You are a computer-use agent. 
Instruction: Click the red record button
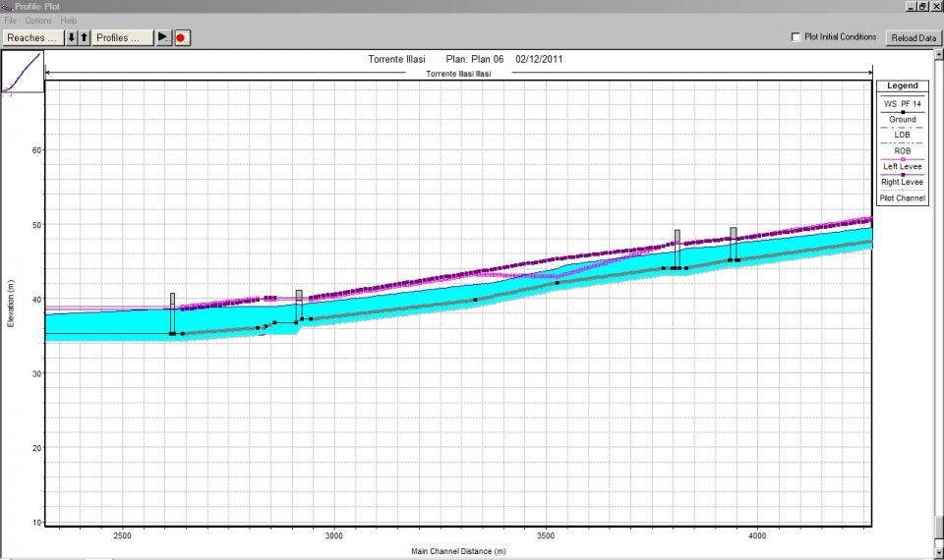pos(182,37)
